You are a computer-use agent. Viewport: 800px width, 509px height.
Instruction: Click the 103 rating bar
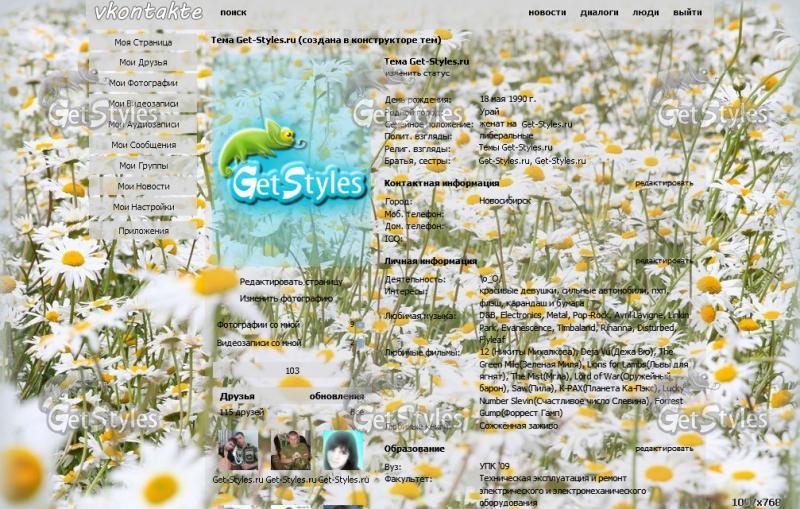[x=292, y=370]
